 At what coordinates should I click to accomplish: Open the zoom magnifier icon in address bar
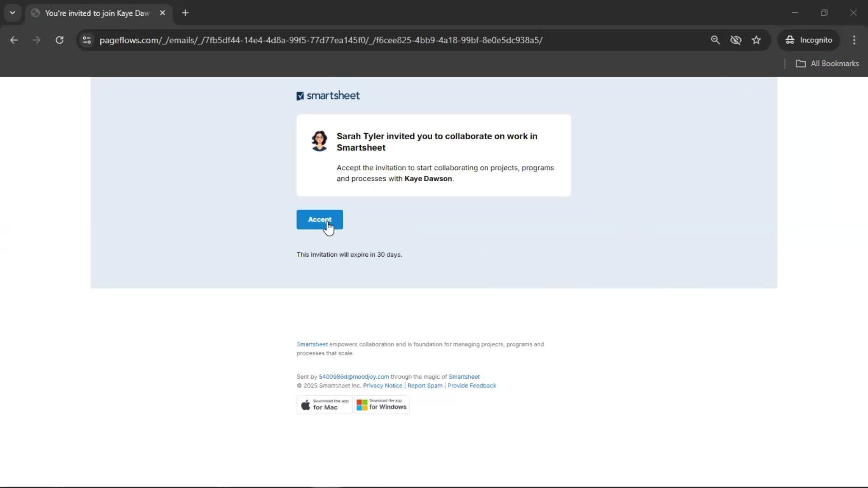(715, 40)
